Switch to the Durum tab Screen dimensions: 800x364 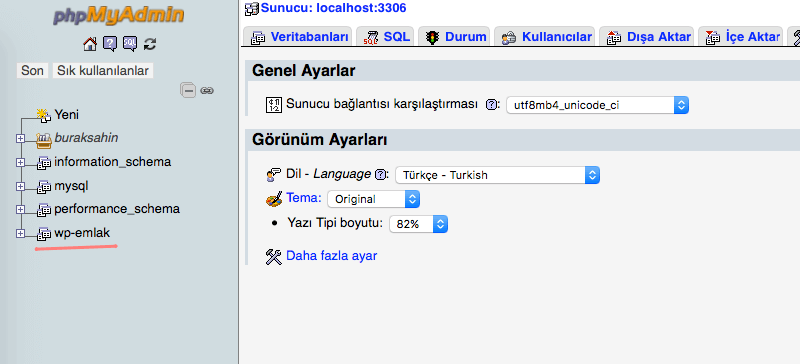pos(454,37)
